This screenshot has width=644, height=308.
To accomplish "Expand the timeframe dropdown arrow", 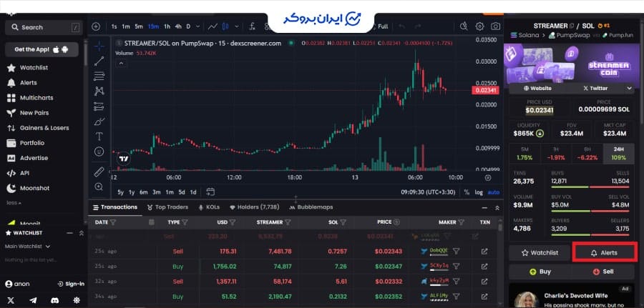I will tap(198, 26).
